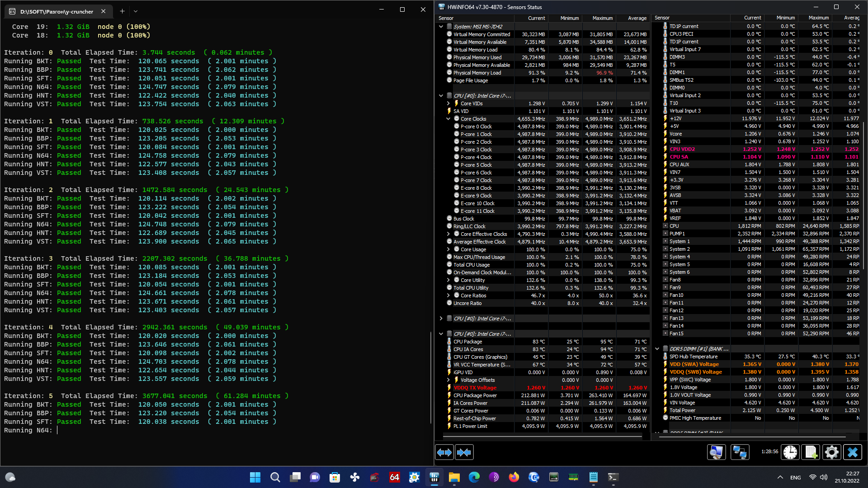Open the terminal tab dropdown arrow
868x488 pixels.
point(136,11)
